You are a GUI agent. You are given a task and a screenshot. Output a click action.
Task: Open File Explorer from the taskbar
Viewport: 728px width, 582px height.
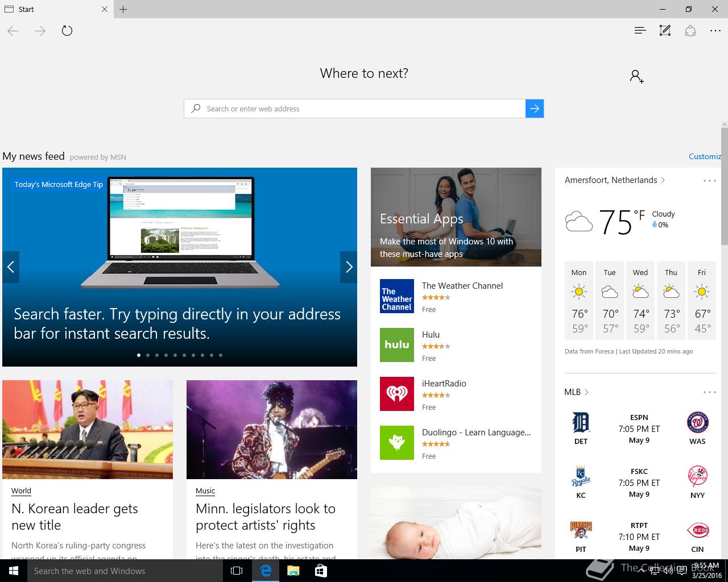click(293, 571)
